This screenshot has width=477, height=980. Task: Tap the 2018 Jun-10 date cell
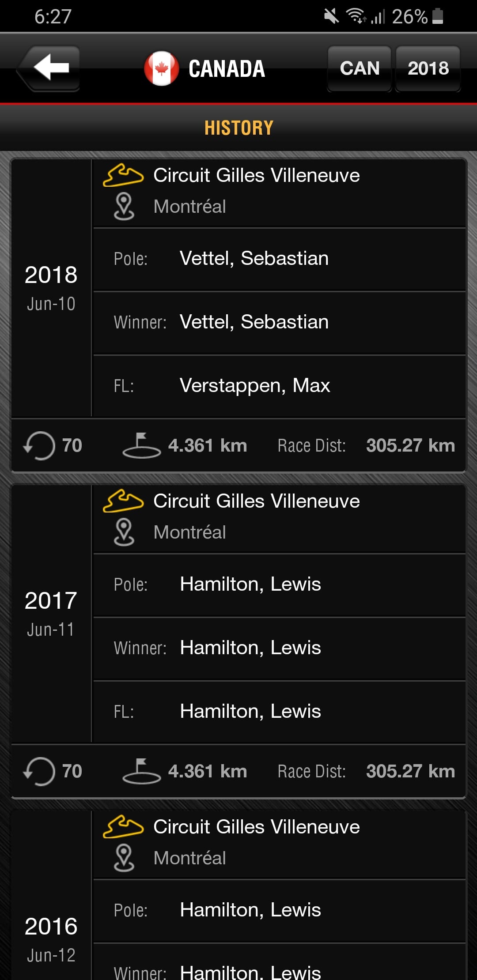(x=51, y=287)
